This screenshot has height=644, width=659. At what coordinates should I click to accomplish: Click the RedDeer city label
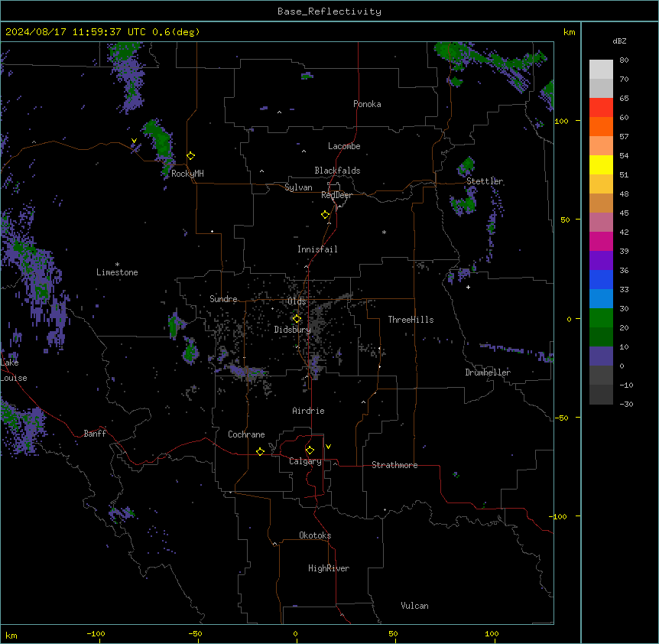click(x=336, y=195)
